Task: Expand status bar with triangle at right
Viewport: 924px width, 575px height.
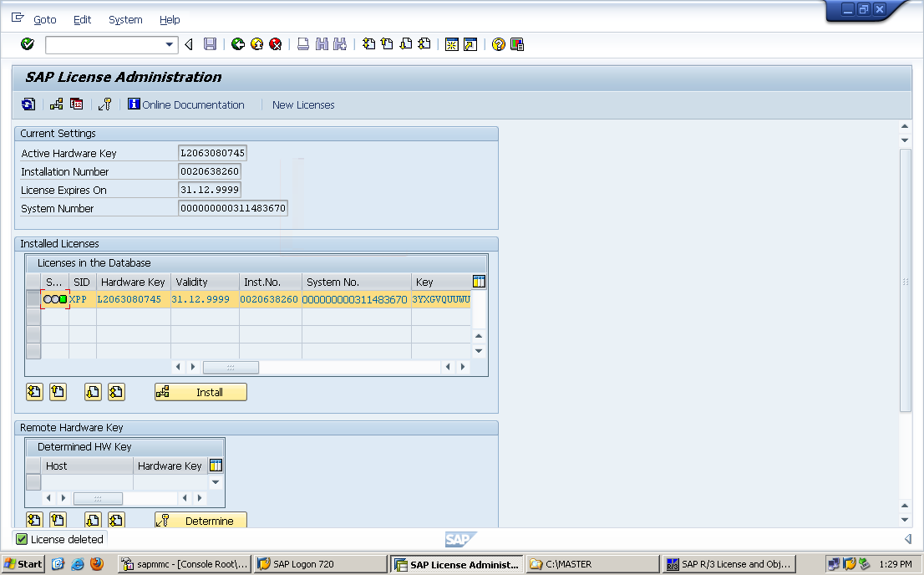Action: (x=908, y=539)
